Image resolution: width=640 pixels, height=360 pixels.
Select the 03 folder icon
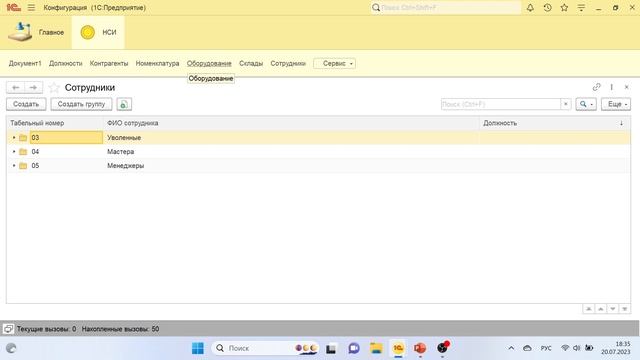tap(23, 138)
